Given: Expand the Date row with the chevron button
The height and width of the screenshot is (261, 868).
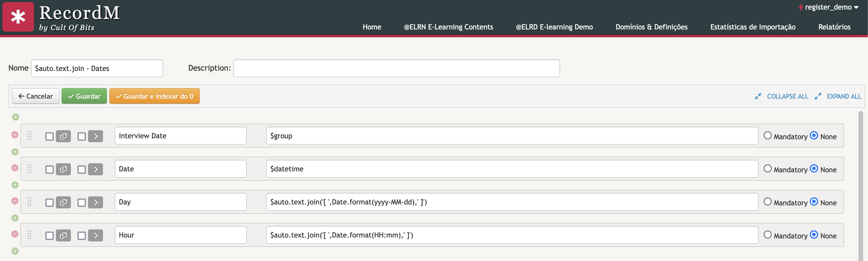Looking at the screenshot, I should pyautogui.click(x=95, y=169).
